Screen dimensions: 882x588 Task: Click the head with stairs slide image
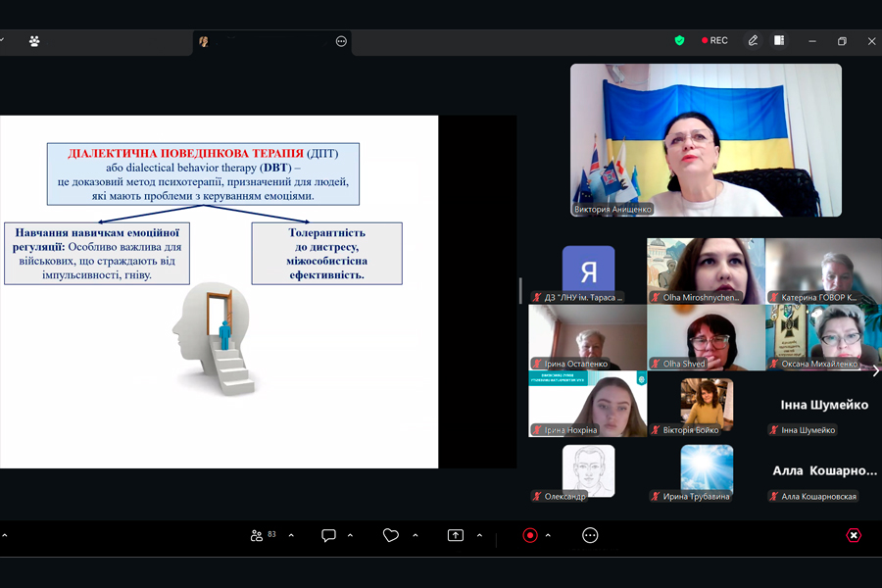(215, 339)
